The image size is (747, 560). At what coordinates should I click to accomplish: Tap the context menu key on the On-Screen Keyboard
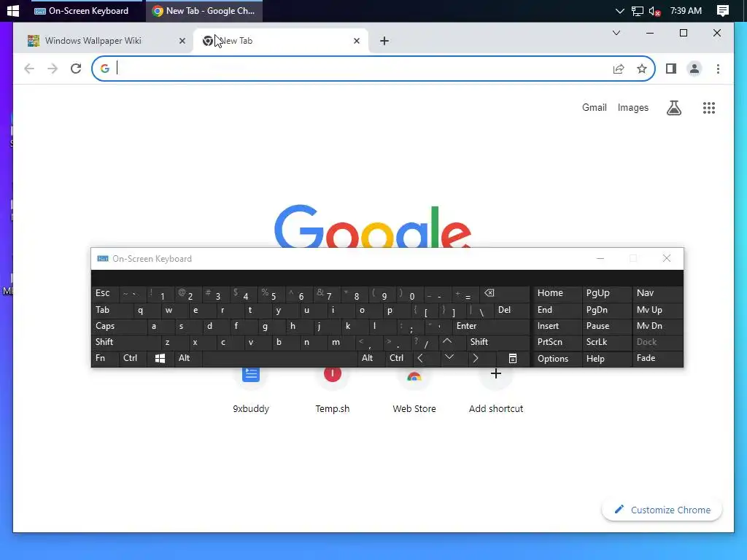[513, 358]
